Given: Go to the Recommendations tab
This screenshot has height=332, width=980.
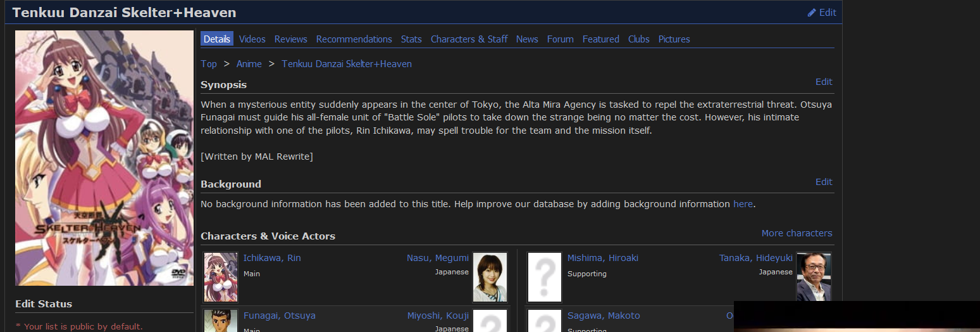Looking at the screenshot, I should (354, 39).
